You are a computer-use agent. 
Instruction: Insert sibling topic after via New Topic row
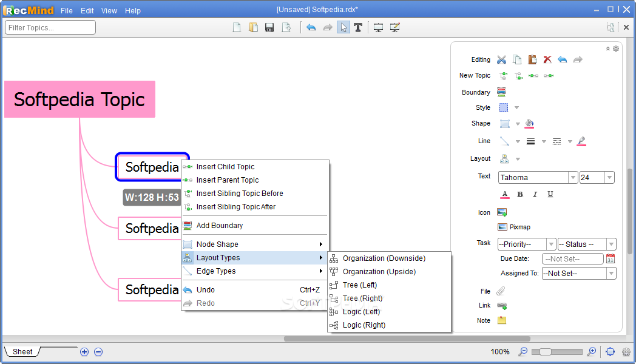click(518, 75)
